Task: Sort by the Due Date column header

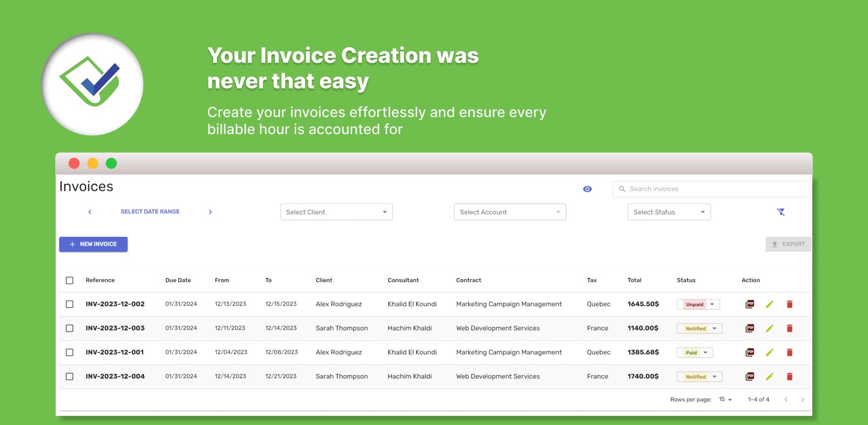Action: [x=178, y=280]
